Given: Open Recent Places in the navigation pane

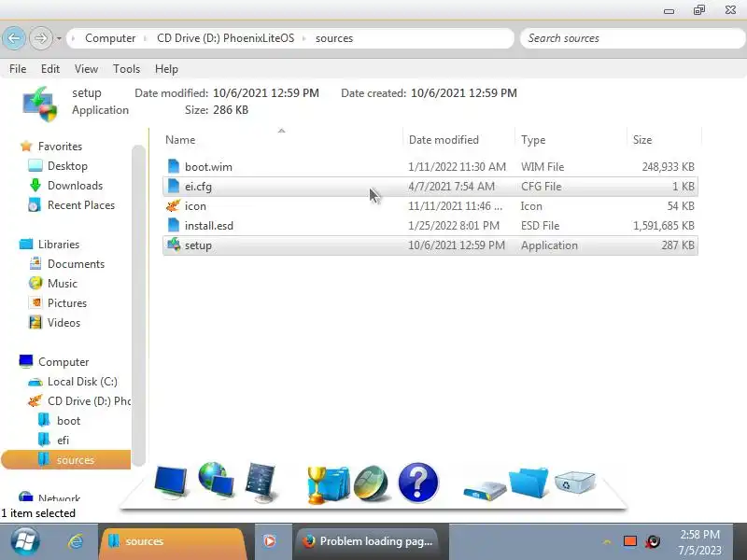Looking at the screenshot, I should (81, 205).
